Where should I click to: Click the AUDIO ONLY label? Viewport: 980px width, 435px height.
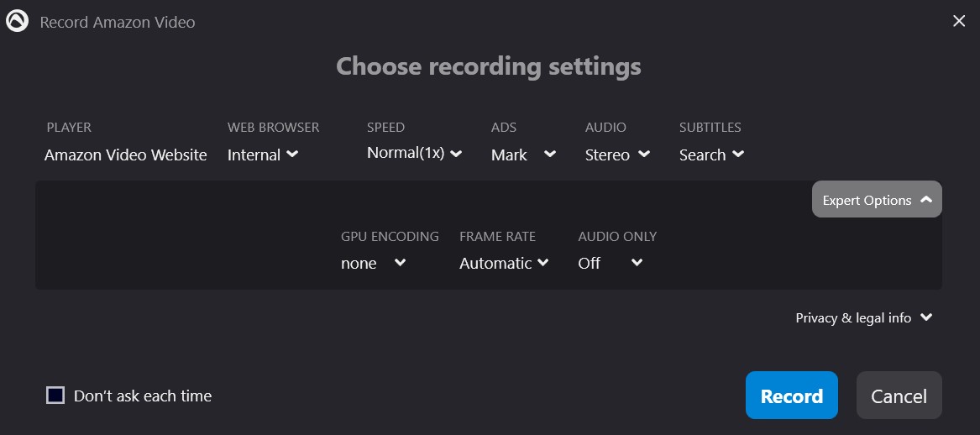[617, 236]
